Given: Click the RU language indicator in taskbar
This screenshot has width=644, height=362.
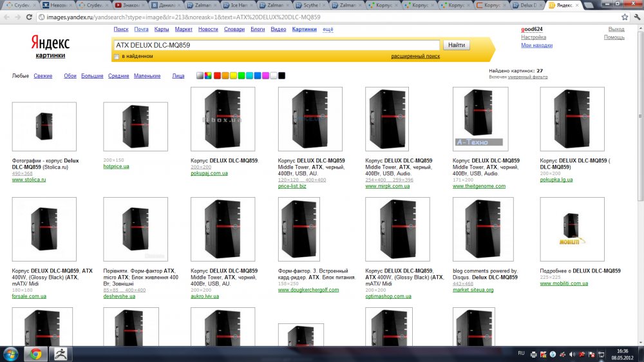Looking at the screenshot, I should click(x=522, y=354).
